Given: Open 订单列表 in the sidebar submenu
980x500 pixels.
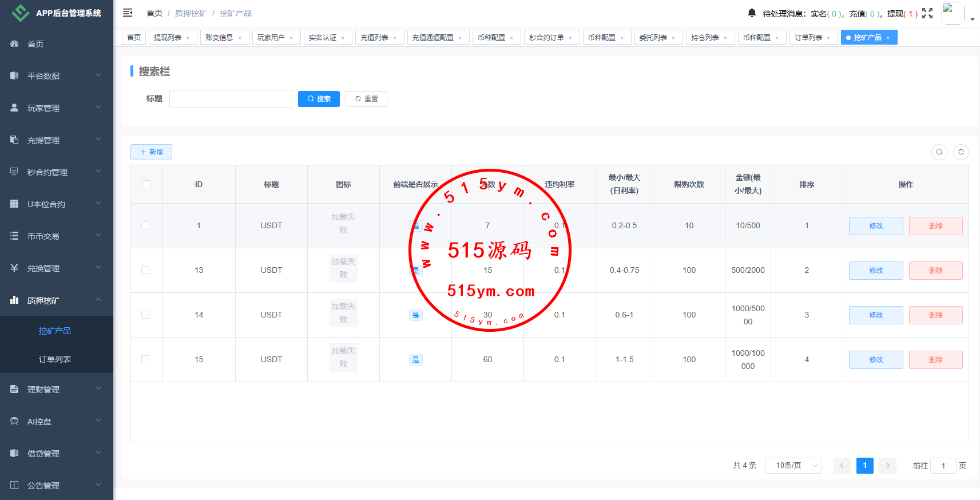Looking at the screenshot, I should (55, 359).
